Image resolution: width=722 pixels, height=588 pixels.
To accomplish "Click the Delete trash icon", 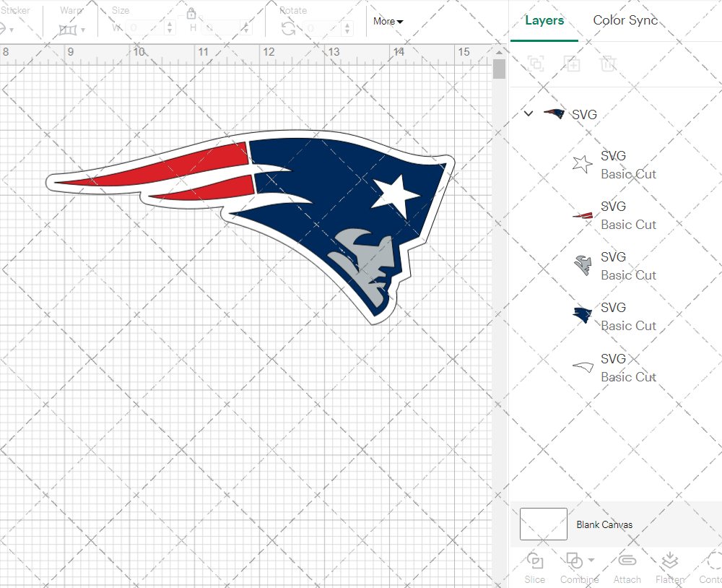I will [x=608, y=64].
